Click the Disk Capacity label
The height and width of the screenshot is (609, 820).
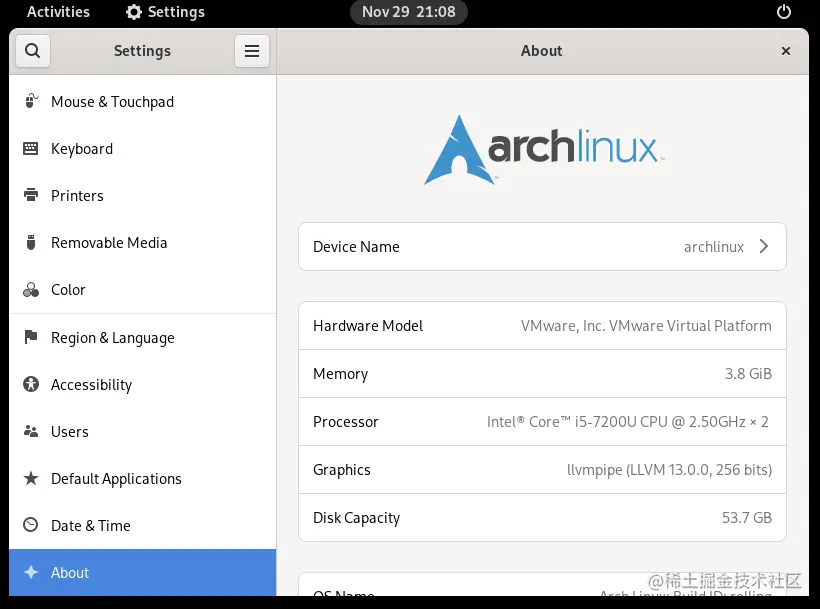357,518
